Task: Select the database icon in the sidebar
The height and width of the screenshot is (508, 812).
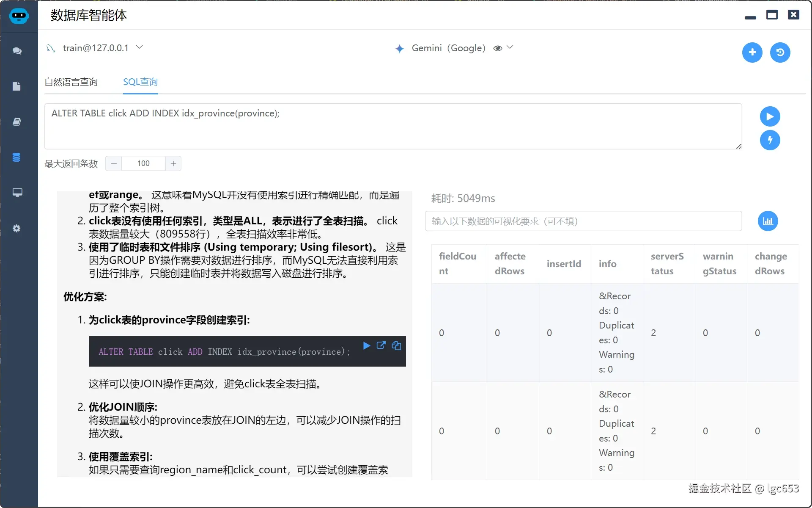Action: pyautogui.click(x=17, y=157)
